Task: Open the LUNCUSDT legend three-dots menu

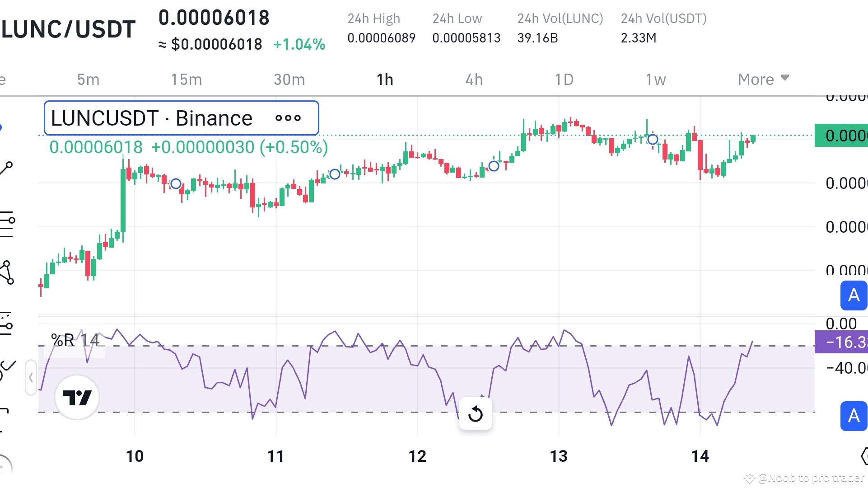Action: point(288,118)
